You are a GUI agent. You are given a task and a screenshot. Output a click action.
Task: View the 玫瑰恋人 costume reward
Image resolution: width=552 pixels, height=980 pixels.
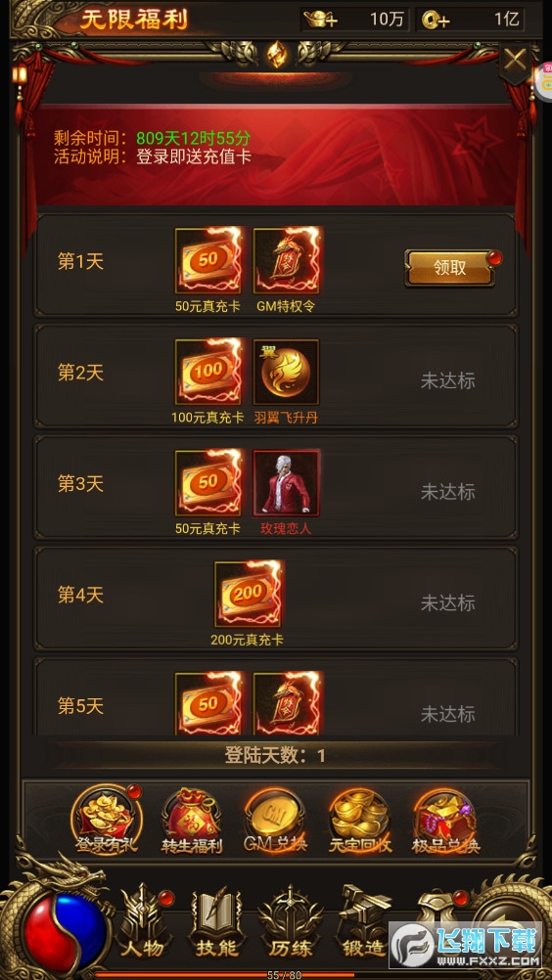coord(287,483)
